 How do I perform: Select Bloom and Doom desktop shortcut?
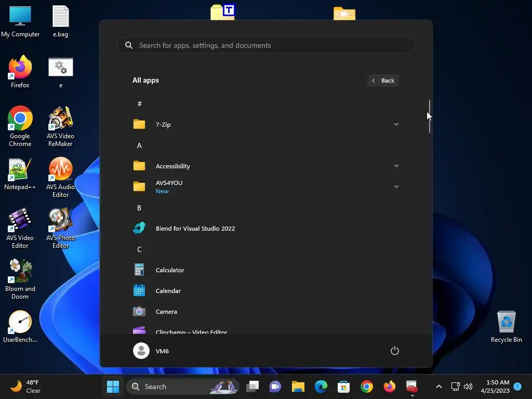pyautogui.click(x=20, y=279)
